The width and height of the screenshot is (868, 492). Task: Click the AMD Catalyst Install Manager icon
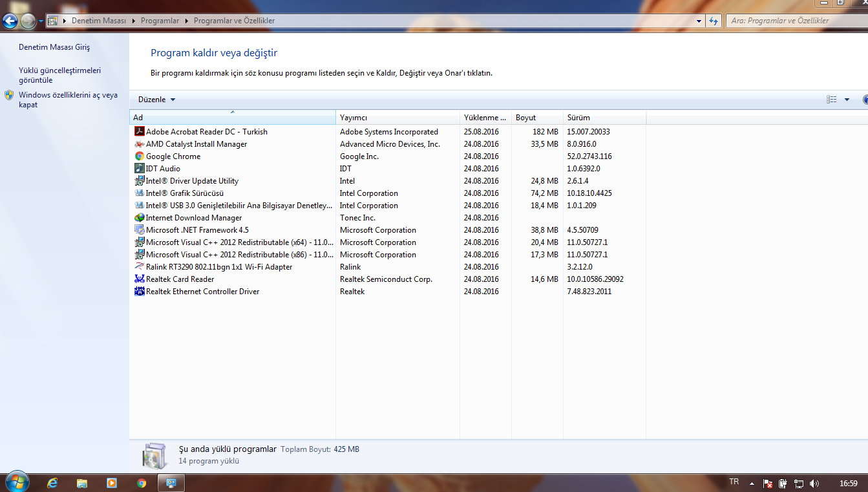[x=139, y=144]
